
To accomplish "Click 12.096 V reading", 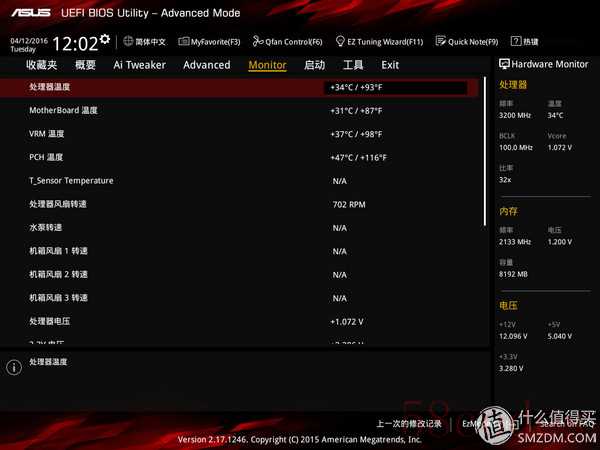I will coord(513,336).
